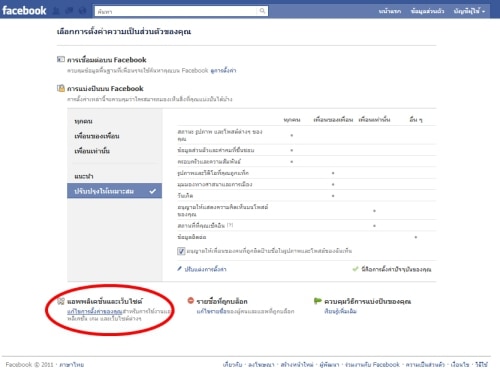Click the เพื่อนเท่านั้น column header in table

tap(374, 120)
